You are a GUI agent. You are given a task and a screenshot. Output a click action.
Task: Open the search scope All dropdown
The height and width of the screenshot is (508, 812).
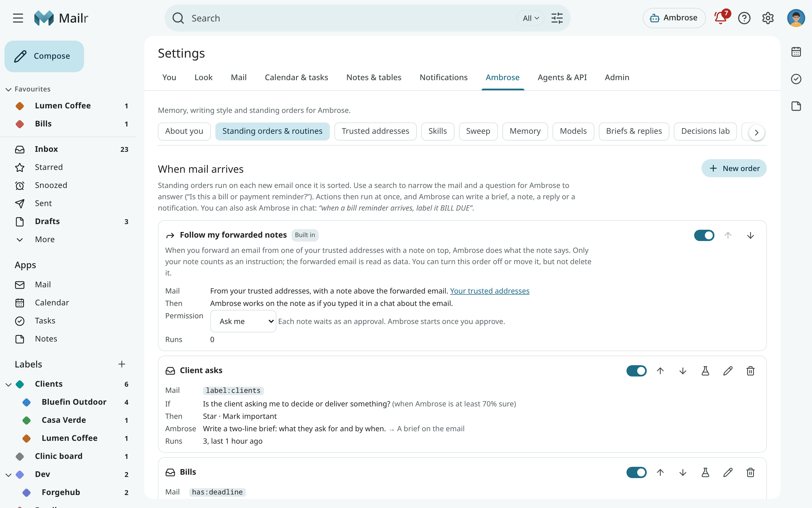point(531,18)
